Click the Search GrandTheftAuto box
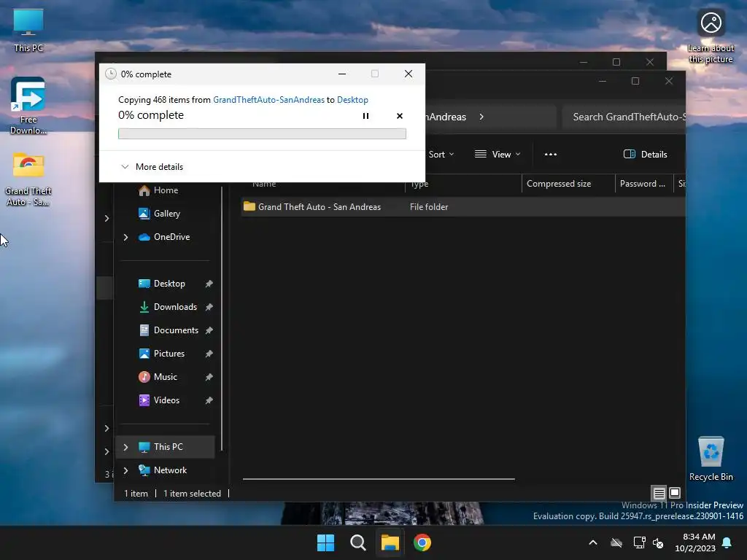This screenshot has height=560, width=747. pos(624,117)
